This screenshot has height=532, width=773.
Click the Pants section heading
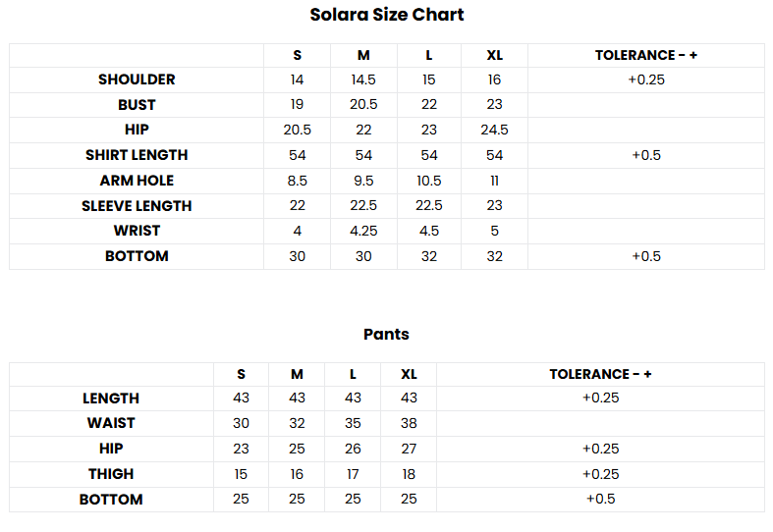386,334
